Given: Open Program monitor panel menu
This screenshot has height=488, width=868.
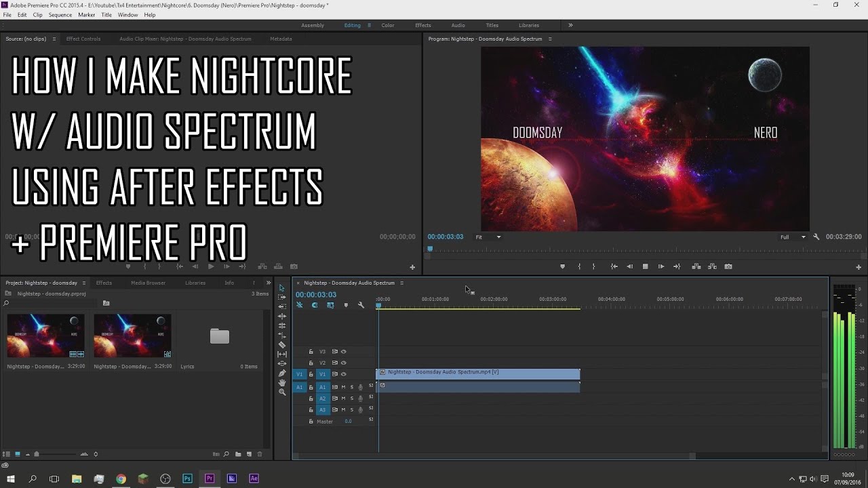Looking at the screenshot, I should pos(550,39).
